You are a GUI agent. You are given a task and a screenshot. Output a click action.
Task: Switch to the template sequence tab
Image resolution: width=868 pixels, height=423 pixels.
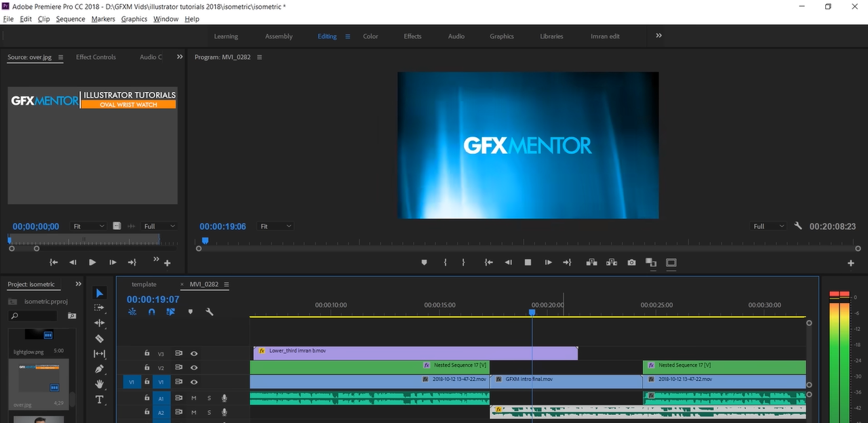144,284
